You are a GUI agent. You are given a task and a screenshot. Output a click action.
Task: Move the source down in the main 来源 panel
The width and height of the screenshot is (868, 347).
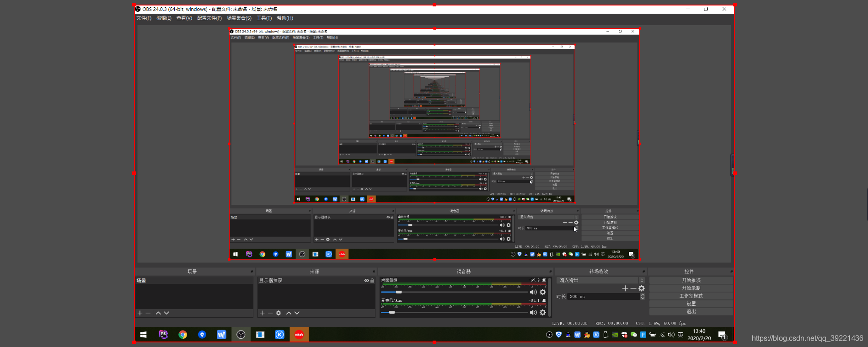point(297,313)
